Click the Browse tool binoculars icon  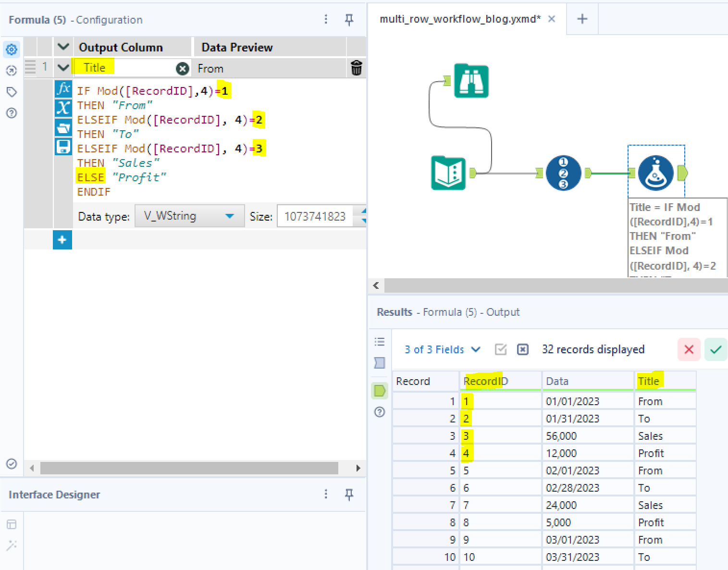click(x=471, y=81)
